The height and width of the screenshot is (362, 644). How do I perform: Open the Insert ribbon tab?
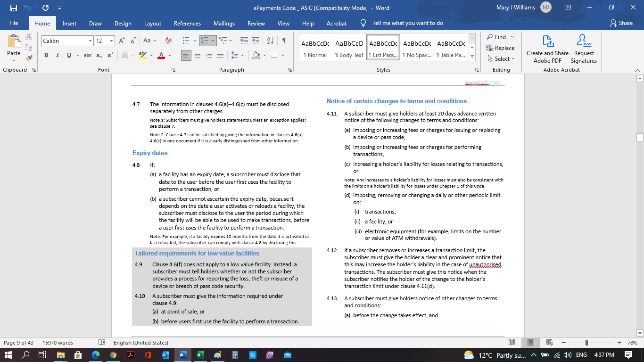point(69,23)
